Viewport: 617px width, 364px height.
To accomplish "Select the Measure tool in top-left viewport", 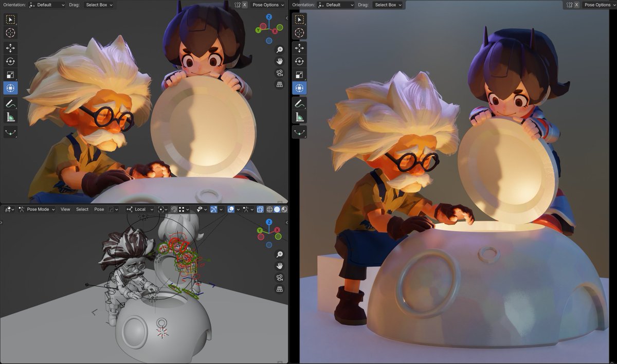I will (x=10, y=117).
